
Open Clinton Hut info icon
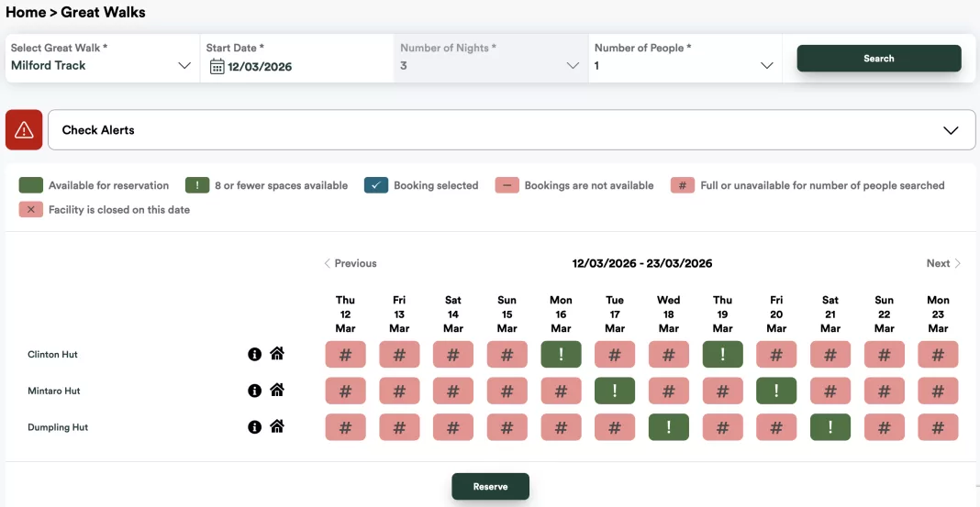point(254,355)
